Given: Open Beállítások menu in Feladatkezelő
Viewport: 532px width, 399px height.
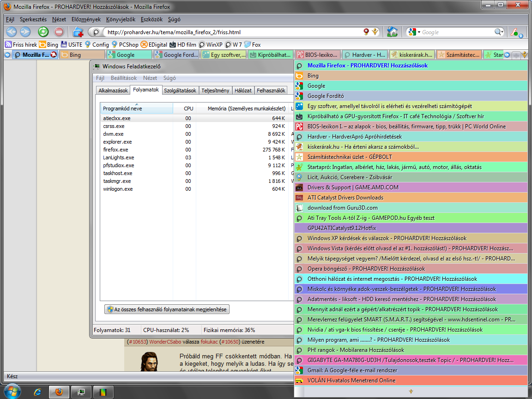Looking at the screenshot, I should 123,78.
